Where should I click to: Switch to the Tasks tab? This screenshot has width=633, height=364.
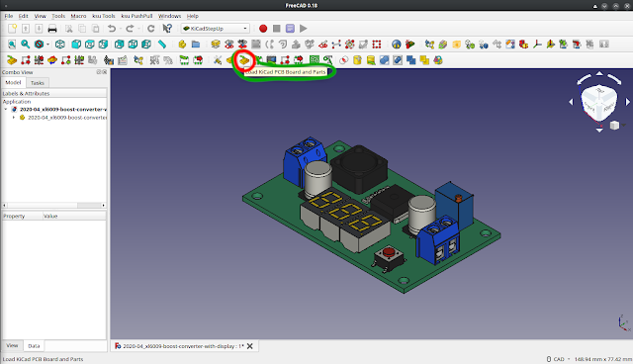38,83
